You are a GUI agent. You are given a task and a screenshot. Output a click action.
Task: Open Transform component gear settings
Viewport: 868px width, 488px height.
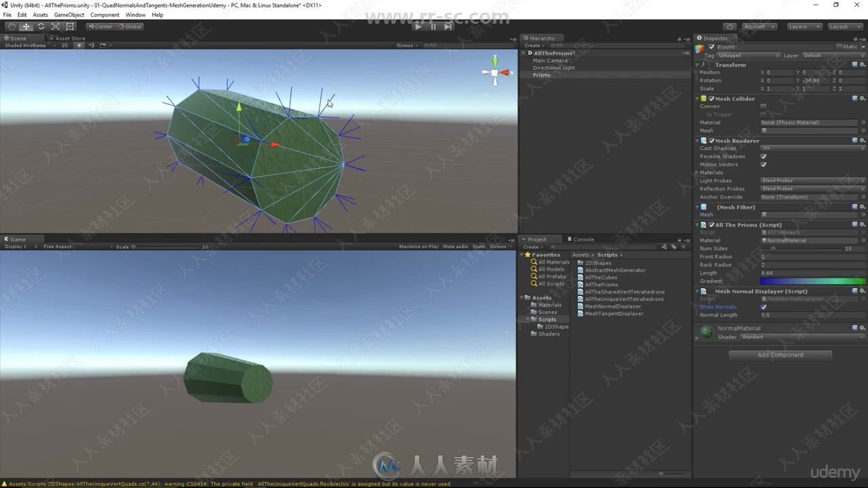click(863, 65)
